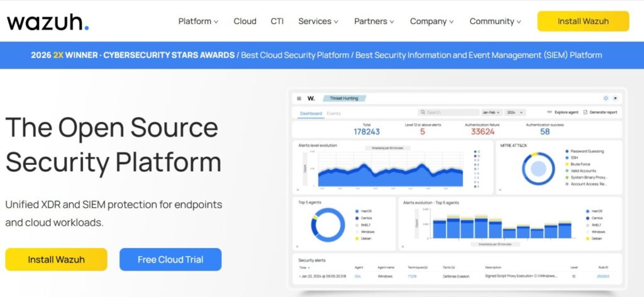644x297 pixels.
Task: Click the Account Access Re.. legend entry
Action: tap(586, 184)
